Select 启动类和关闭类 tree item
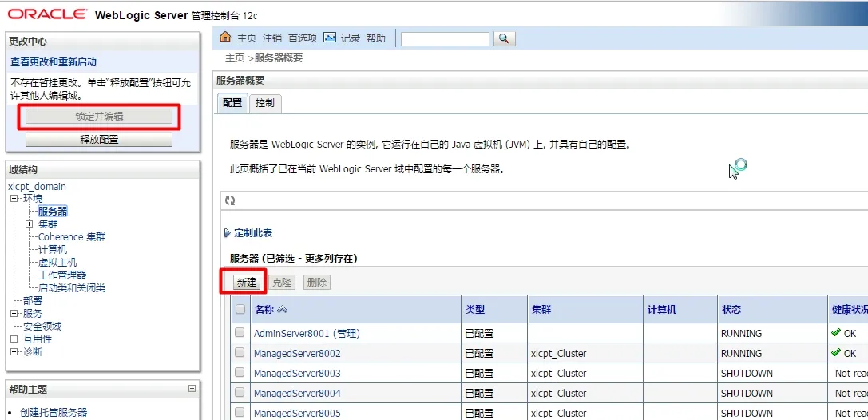Viewport: 868px width, 420px height. click(72, 287)
